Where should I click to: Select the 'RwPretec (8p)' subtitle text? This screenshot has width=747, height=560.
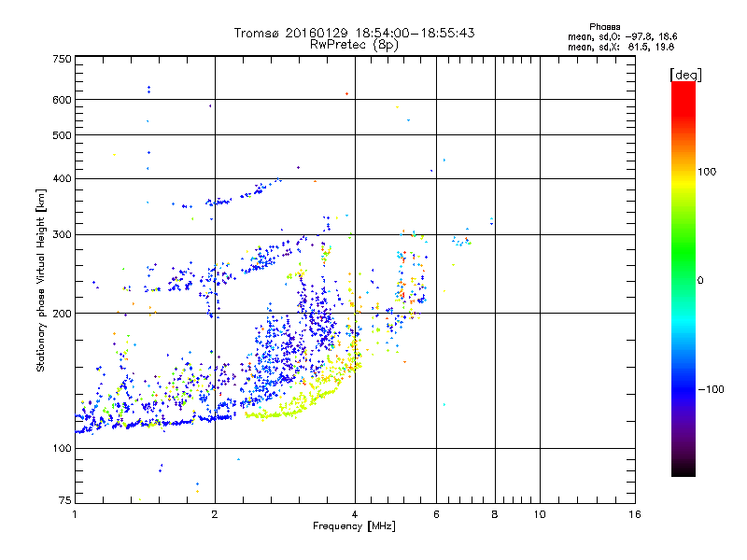coord(354,45)
